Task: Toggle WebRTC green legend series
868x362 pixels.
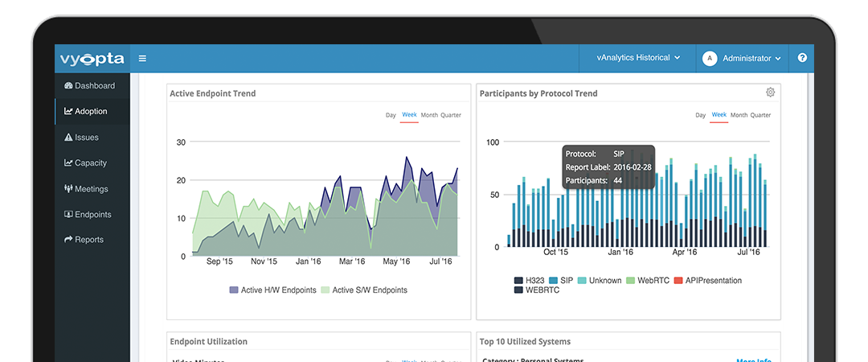Action: point(646,281)
